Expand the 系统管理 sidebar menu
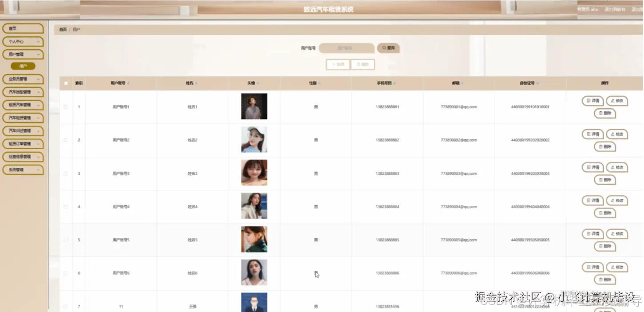Image resolution: width=644 pixels, height=312 pixels. click(23, 170)
